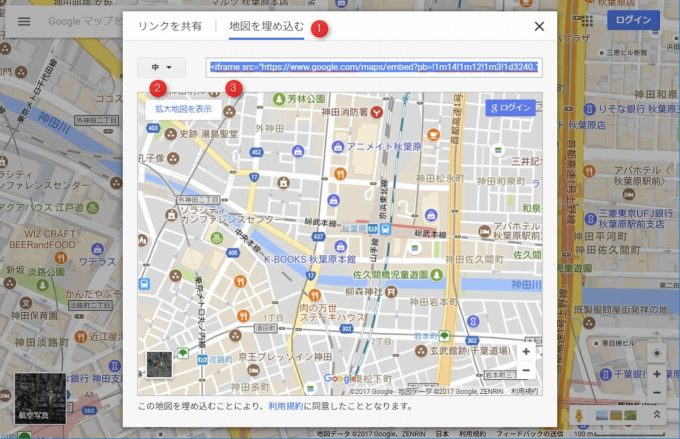
Task: Switch to the リンクを共有 tab
Action: coord(170,27)
